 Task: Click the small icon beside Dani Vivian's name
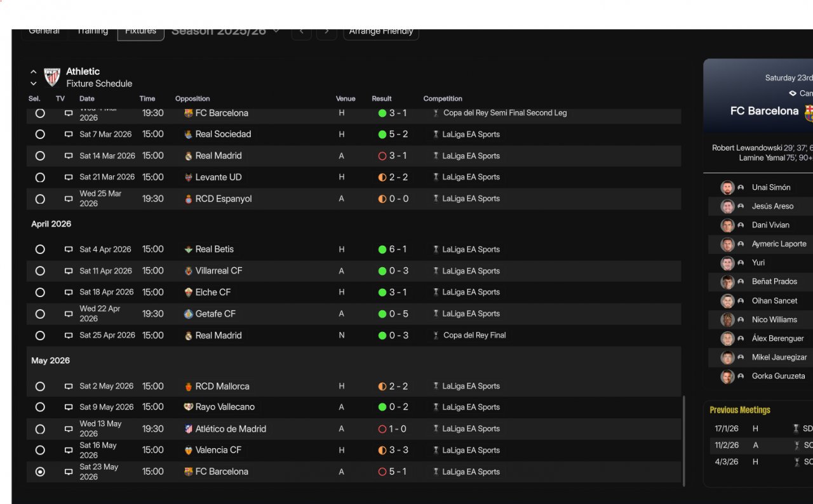click(x=741, y=225)
